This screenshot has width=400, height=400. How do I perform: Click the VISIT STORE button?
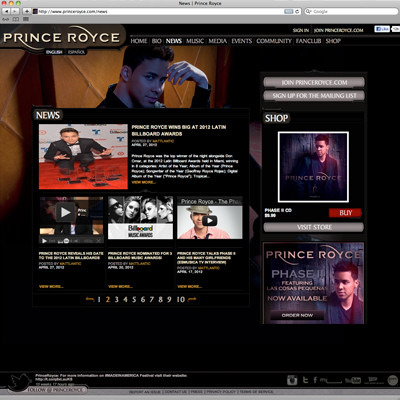(314, 227)
